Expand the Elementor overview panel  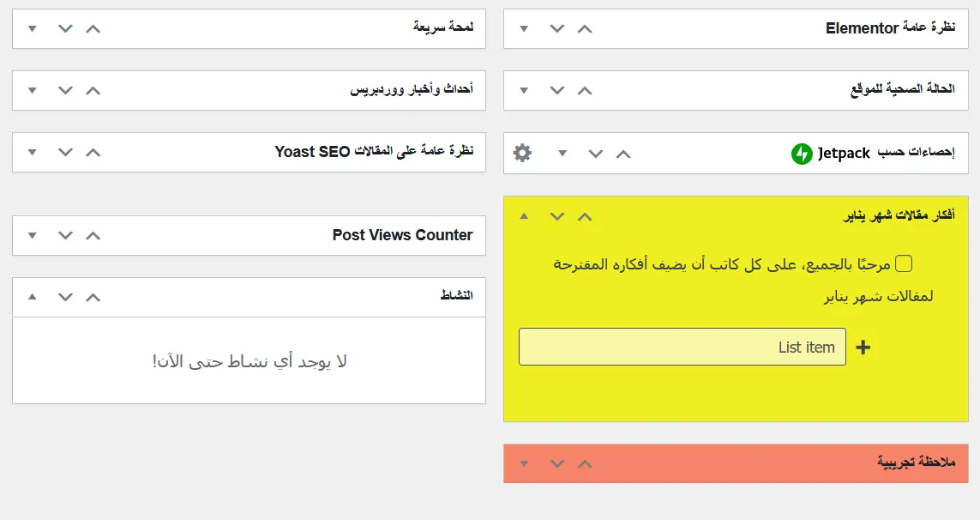[525, 28]
